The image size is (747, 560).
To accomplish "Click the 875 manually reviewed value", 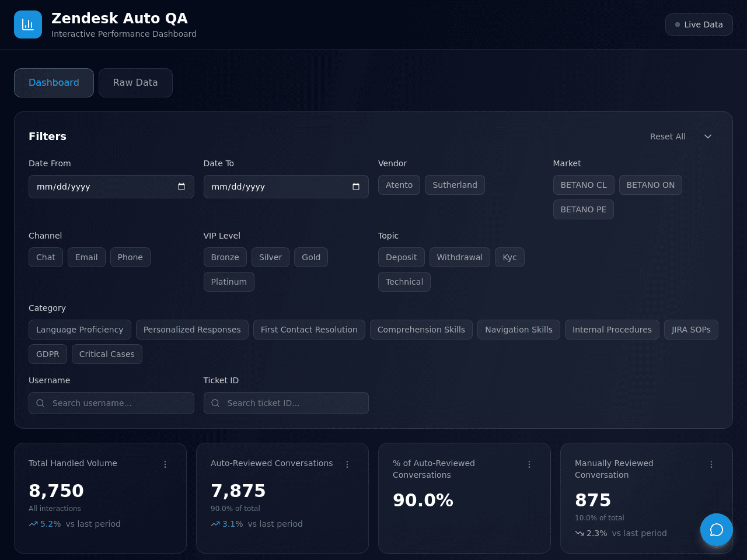I will 593,500.
